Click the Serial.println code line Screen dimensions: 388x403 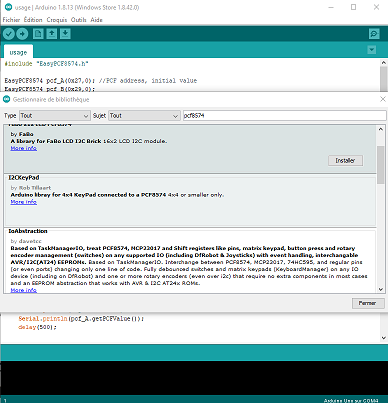point(81,319)
